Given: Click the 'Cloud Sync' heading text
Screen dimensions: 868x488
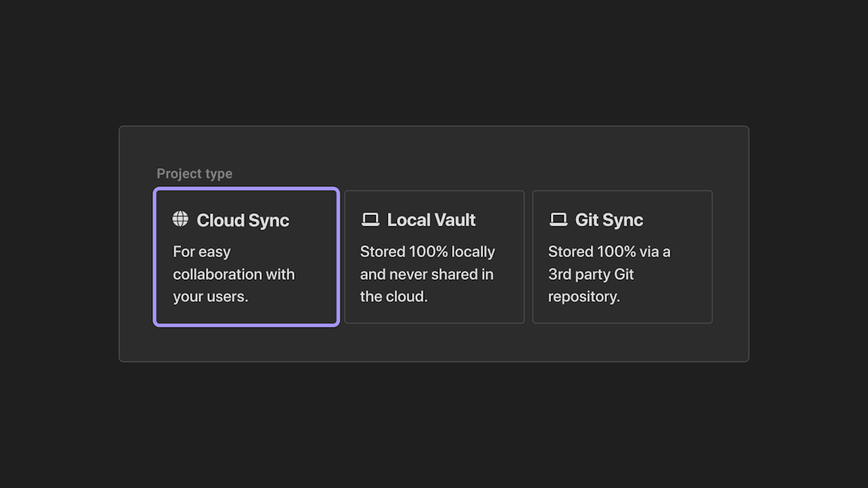Looking at the screenshot, I should click(242, 219).
